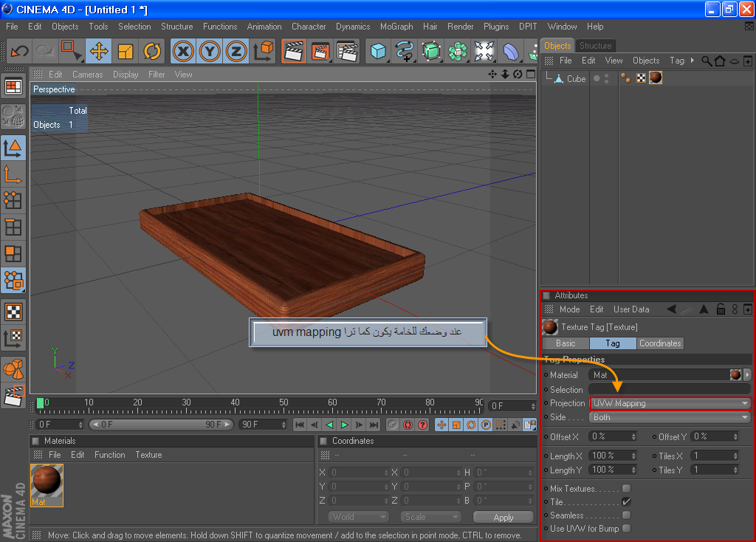Select the Scale tool
The image size is (756, 542).
coord(126,51)
